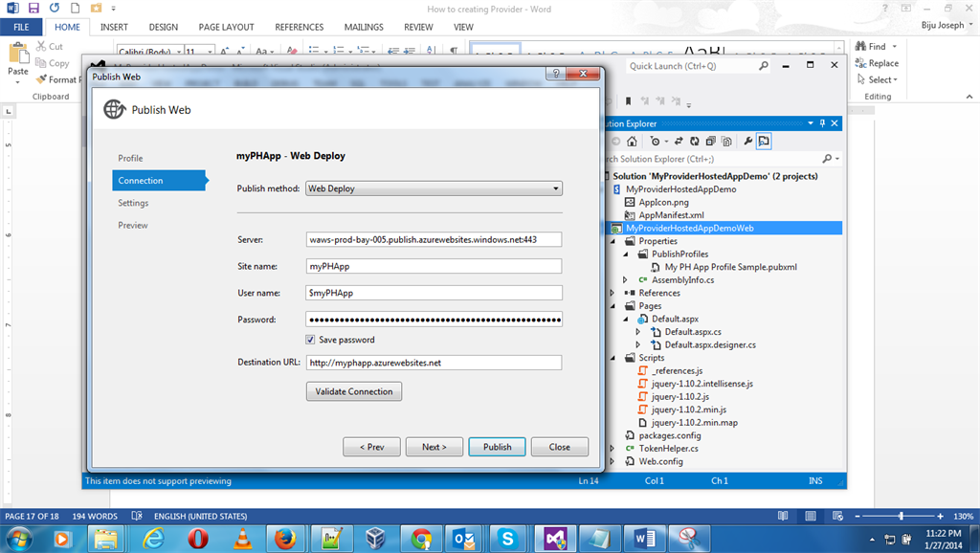The width and height of the screenshot is (980, 553).
Task: Click the New Document icon in Word's toolbar
Action: click(x=75, y=8)
